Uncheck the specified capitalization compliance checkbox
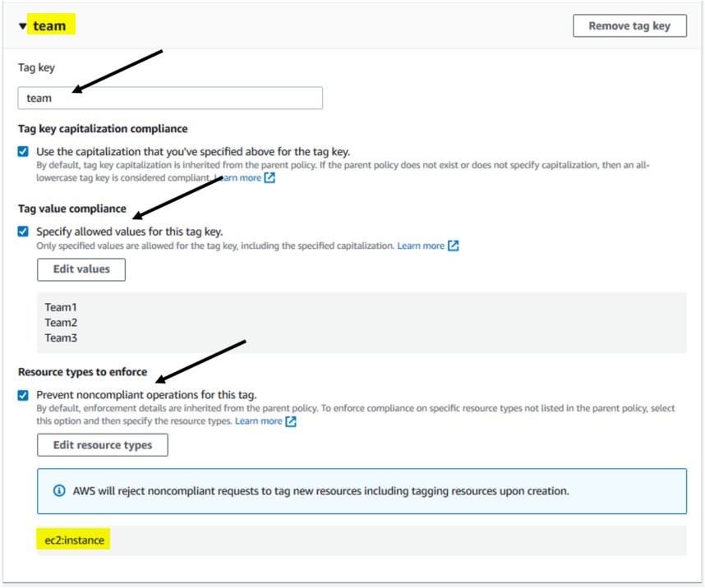 pos(23,151)
